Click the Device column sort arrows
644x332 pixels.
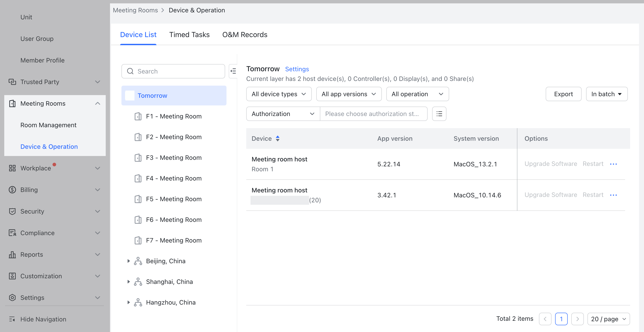[277, 138]
